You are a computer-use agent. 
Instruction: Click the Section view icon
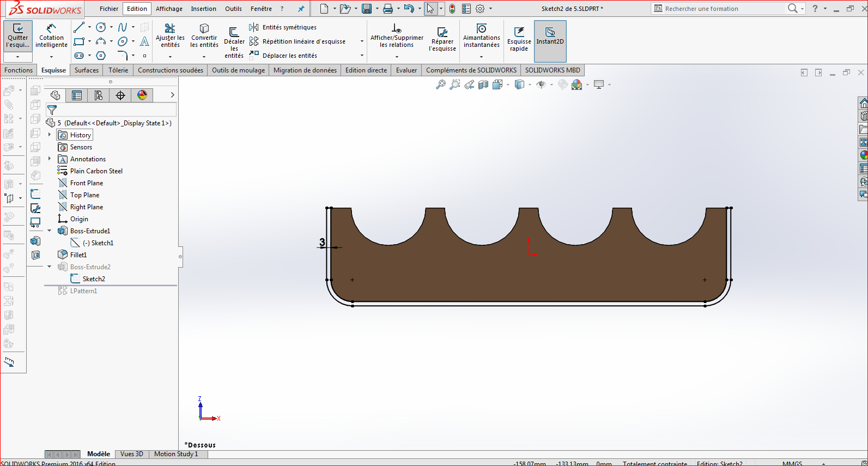483,84
